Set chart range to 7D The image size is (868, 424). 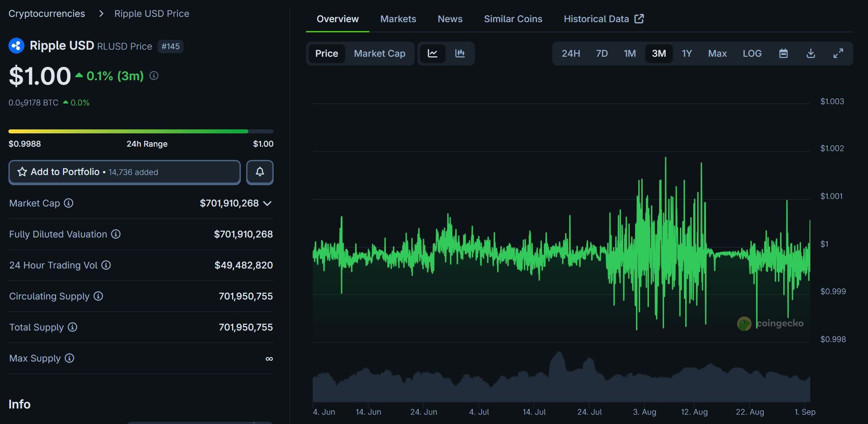pos(602,54)
